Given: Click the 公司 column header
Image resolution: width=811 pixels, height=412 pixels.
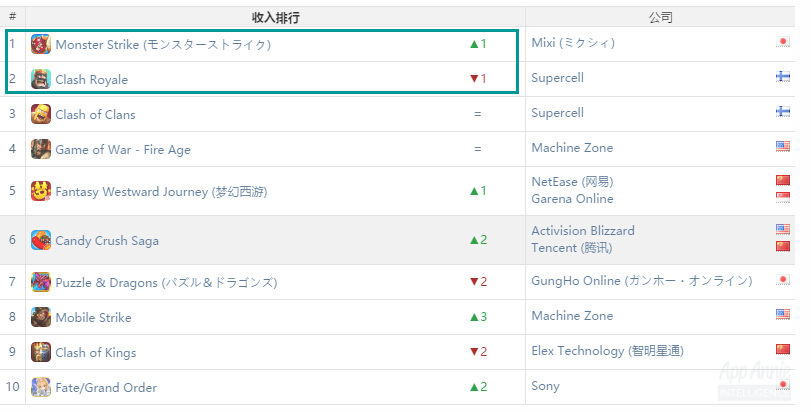Looking at the screenshot, I should (660, 18).
